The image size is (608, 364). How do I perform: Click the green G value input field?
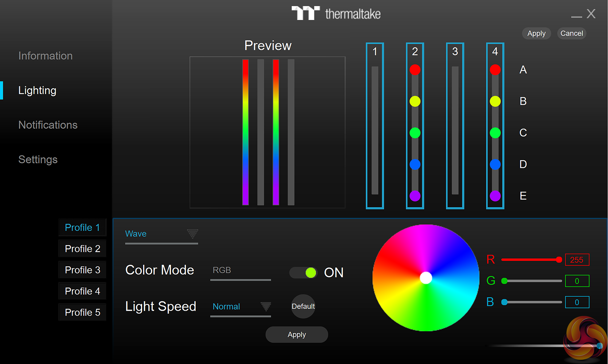point(577,281)
